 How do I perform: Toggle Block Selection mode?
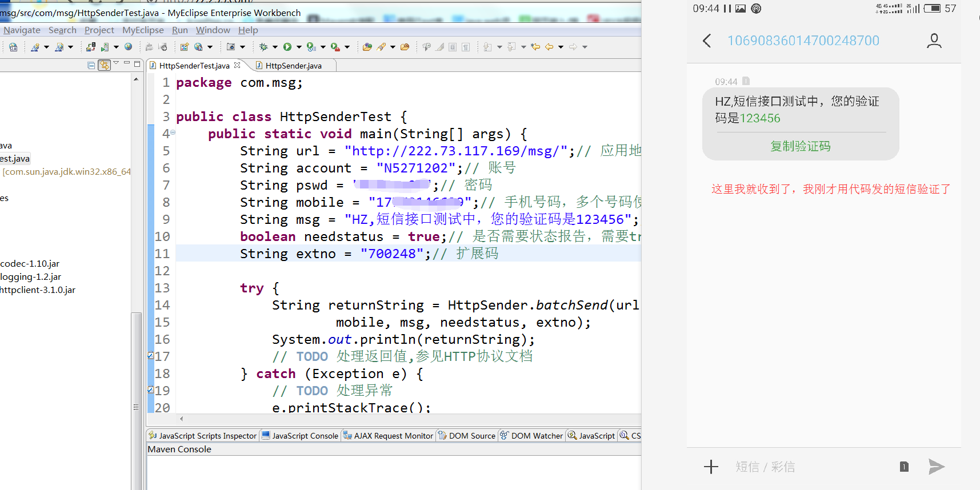coord(453,47)
